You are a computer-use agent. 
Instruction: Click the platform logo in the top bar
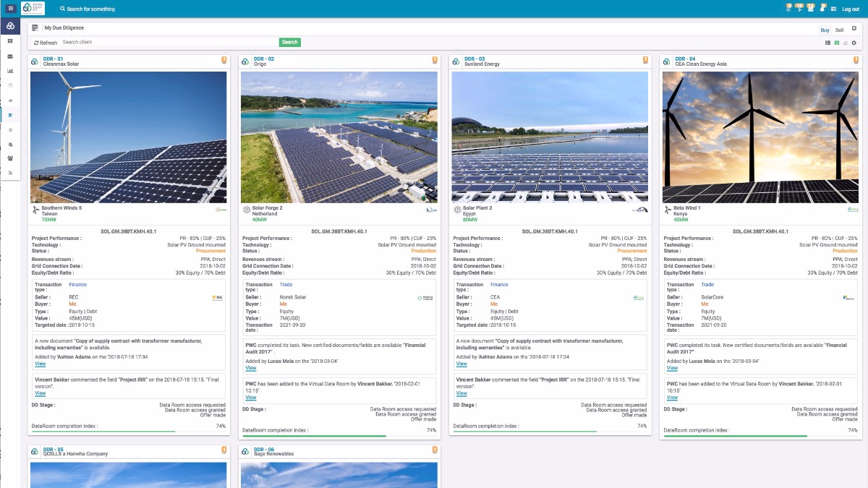(x=33, y=9)
